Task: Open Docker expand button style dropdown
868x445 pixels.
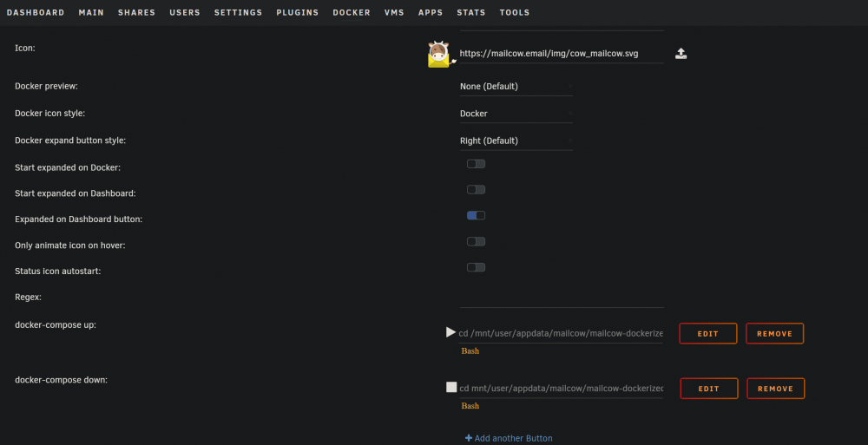Action: pyautogui.click(x=516, y=141)
